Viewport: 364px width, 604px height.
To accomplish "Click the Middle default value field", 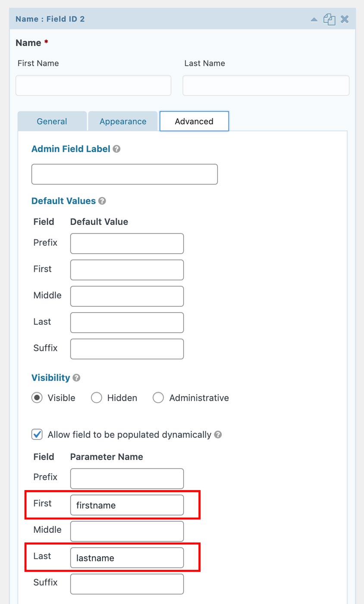I will coord(127,296).
